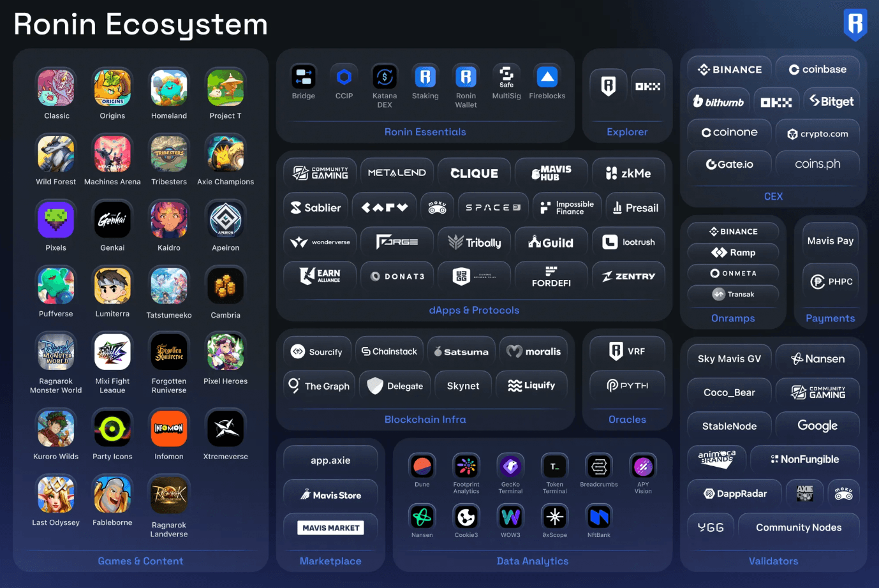This screenshot has width=879, height=588.
Task: Click the Games & Content label
Action: point(140,561)
